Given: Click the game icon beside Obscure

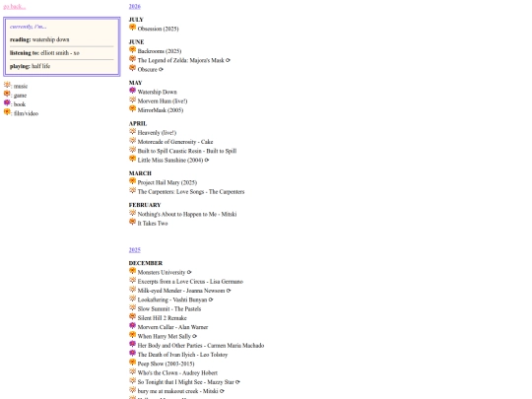Looking at the screenshot, I should point(133,68).
